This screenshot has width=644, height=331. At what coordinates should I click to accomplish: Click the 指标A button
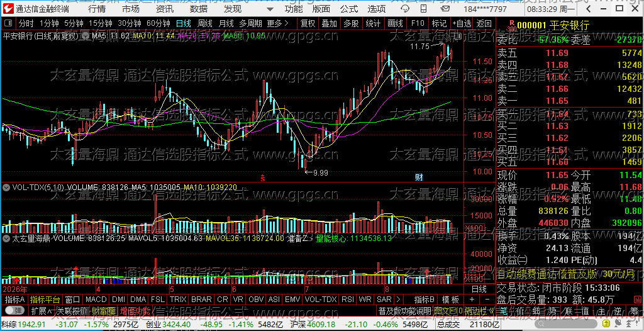pyautogui.click(x=15, y=300)
